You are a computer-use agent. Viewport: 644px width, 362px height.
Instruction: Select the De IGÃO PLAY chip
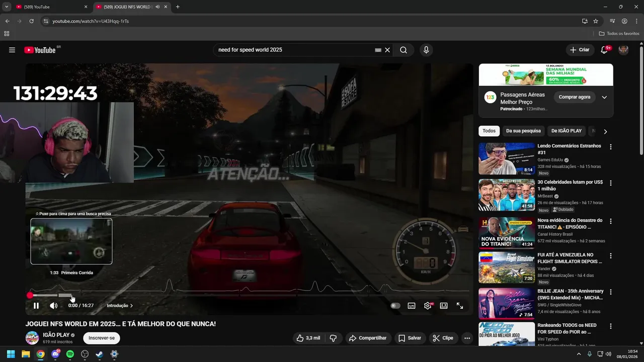[x=567, y=131]
